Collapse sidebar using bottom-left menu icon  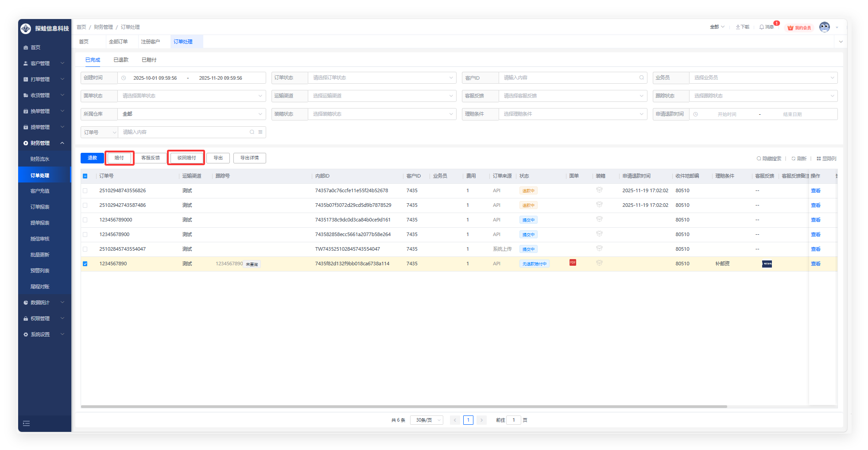point(27,423)
